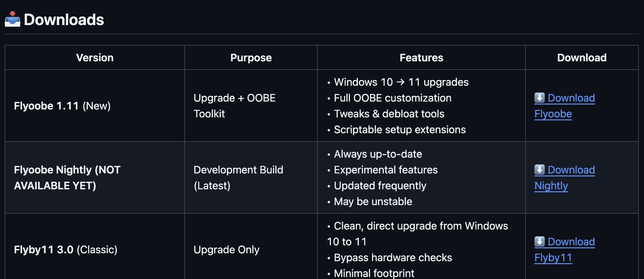Click the Features column header
Image resolution: width=644 pixels, height=279 pixels.
click(421, 58)
